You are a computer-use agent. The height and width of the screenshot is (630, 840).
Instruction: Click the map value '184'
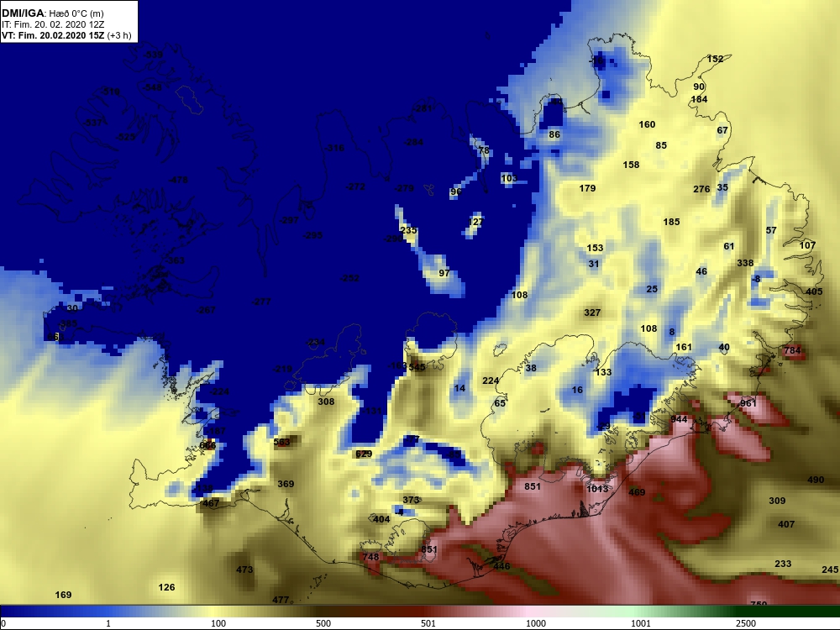point(699,99)
